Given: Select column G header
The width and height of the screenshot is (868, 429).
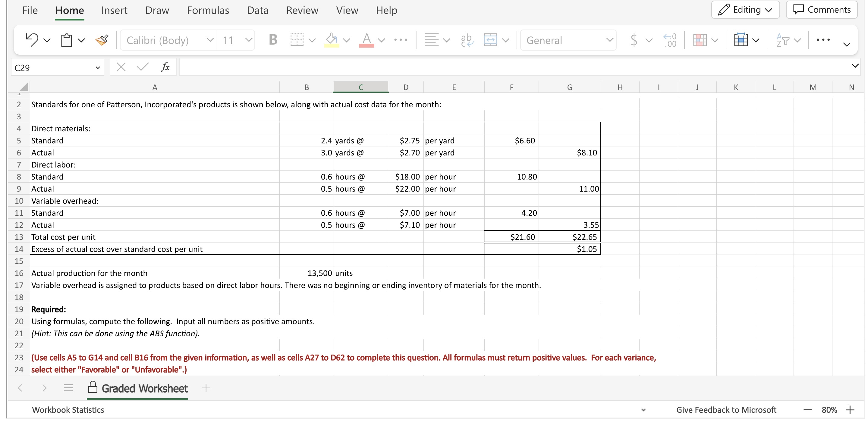Looking at the screenshot, I should [569, 87].
